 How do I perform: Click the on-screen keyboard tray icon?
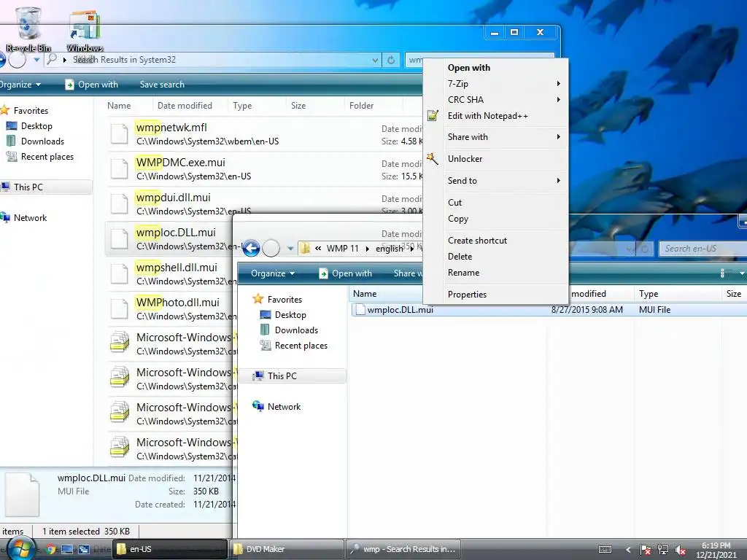(605, 550)
